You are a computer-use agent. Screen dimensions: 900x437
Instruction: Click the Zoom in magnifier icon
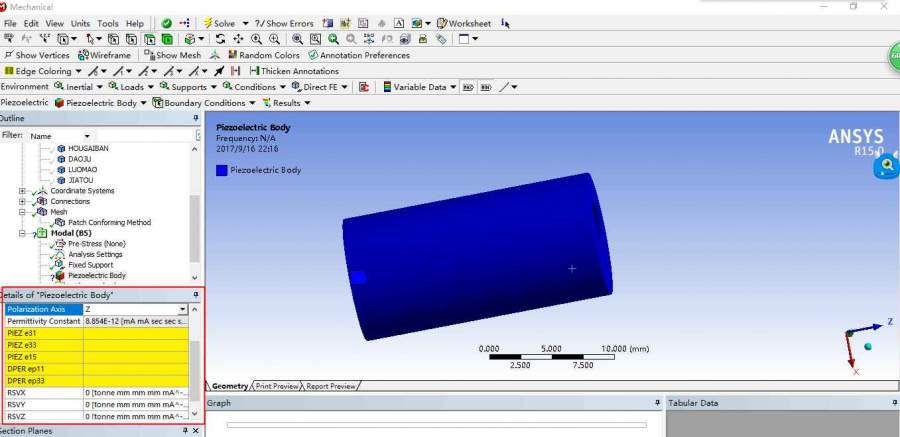(x=256, y=39)
